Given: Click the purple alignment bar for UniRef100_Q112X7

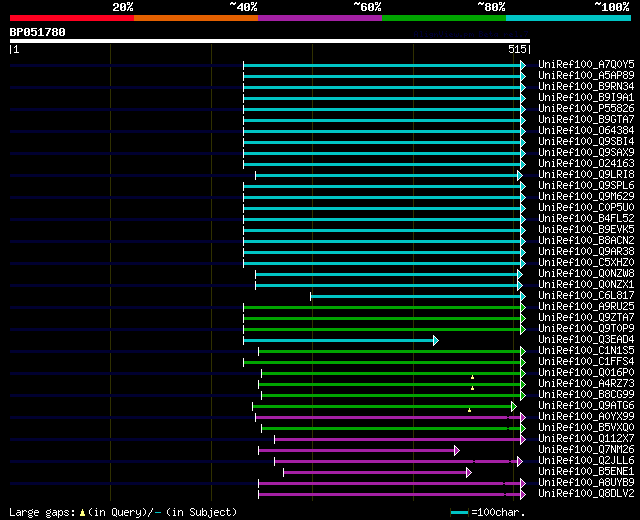Looking at the screenshot, I should click(x=398, y=440).
